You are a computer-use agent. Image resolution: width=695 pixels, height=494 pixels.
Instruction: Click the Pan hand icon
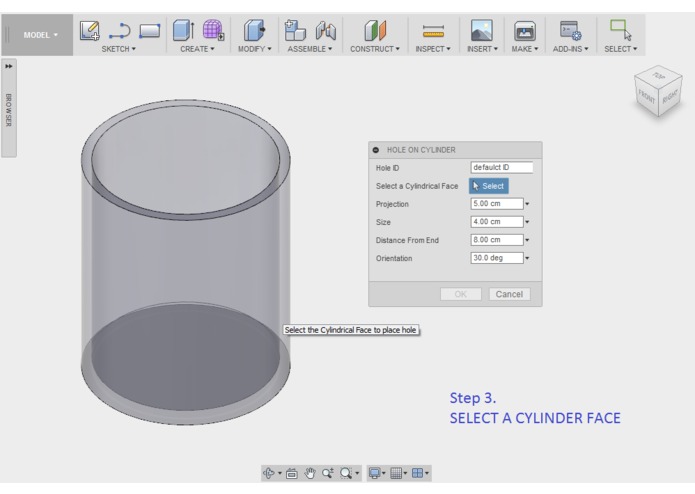point(310,473)
